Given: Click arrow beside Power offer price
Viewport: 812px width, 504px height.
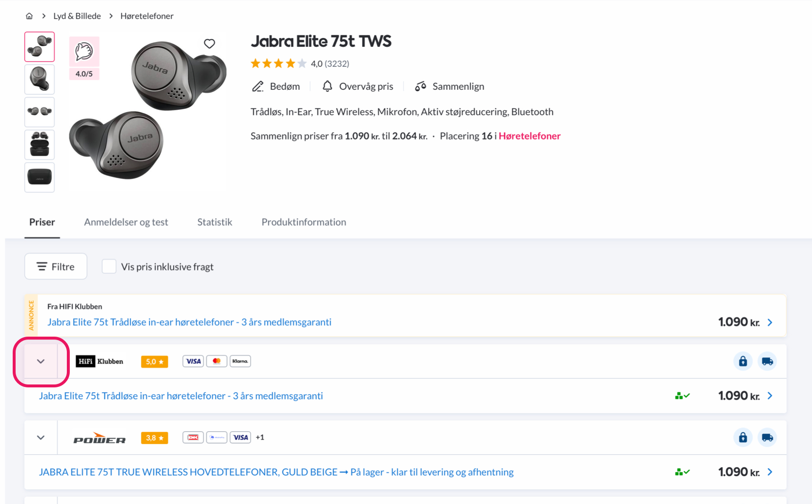Looking at the screenshot, I should coord(770,472).
